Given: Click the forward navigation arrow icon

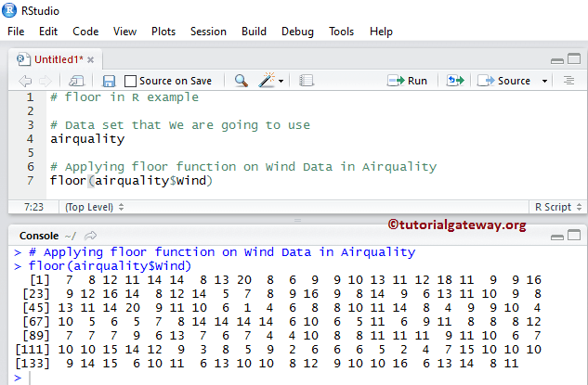Looking at the screenshot, I should 45,81.
